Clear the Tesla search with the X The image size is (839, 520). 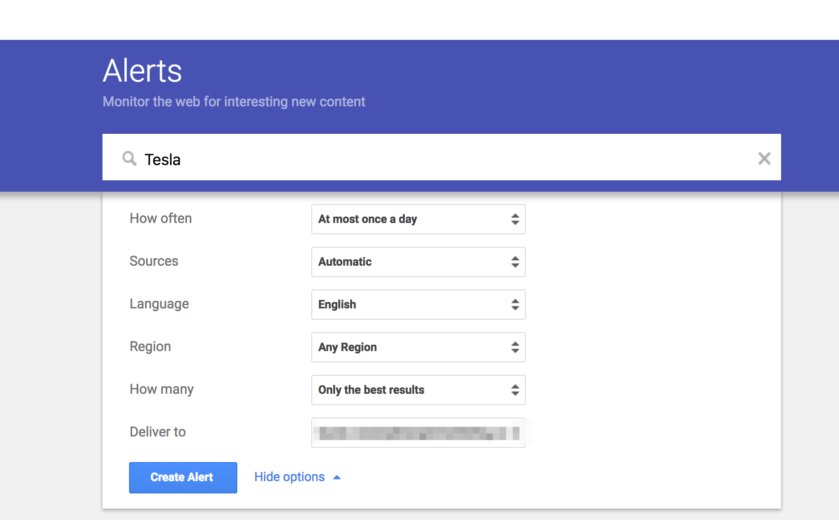tap(764, 158)
